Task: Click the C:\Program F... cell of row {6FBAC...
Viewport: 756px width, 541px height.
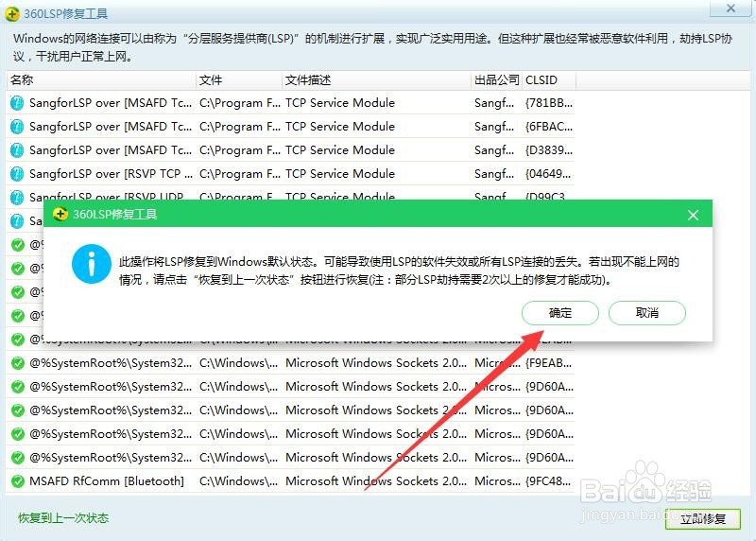Action: click(x=240, y=127)
